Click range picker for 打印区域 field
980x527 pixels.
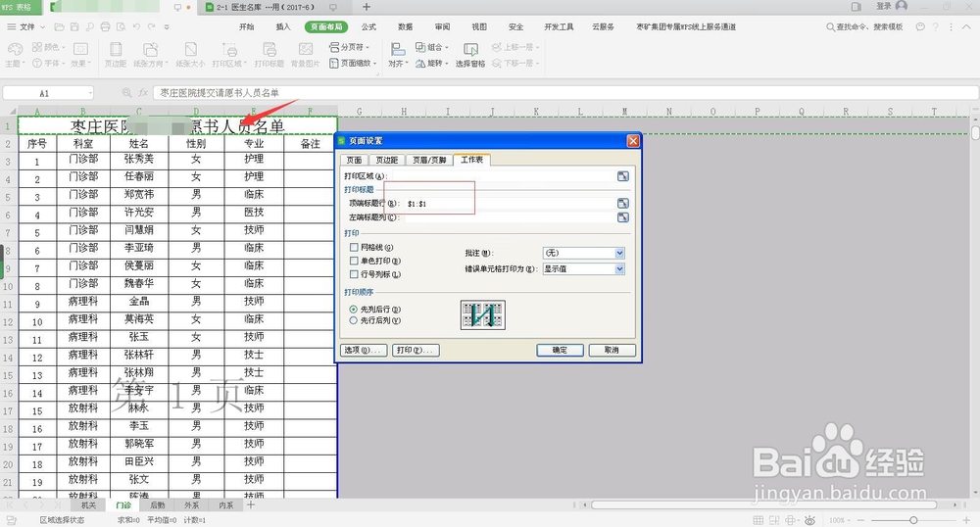click(623, 176)
